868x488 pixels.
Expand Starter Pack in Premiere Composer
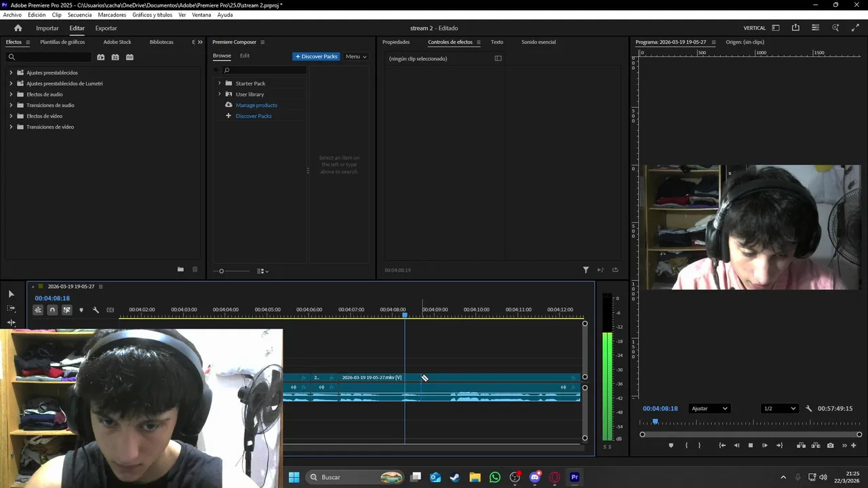(x=219, y=83)
